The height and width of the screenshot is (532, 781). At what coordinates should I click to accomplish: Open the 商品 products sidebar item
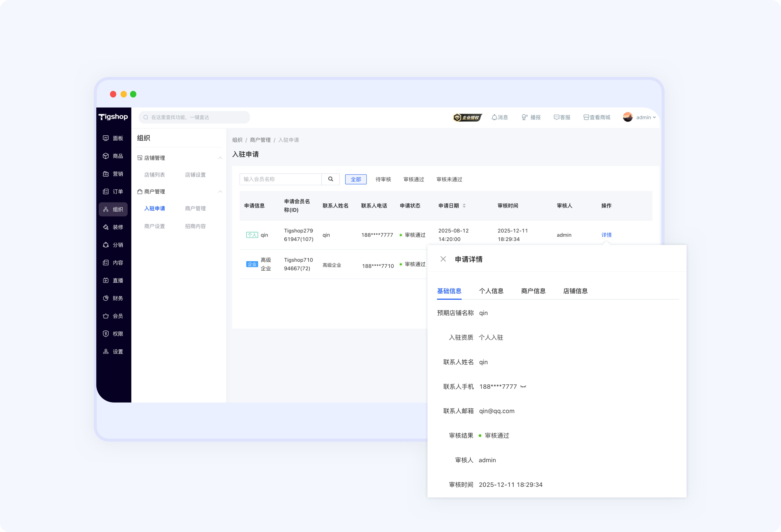pos(113,156)
